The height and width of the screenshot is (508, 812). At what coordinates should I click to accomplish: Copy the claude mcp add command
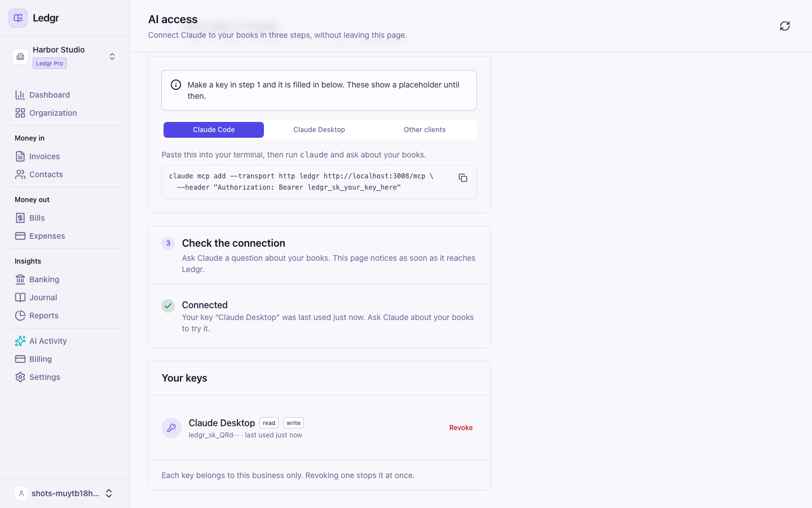click(463, 178)
